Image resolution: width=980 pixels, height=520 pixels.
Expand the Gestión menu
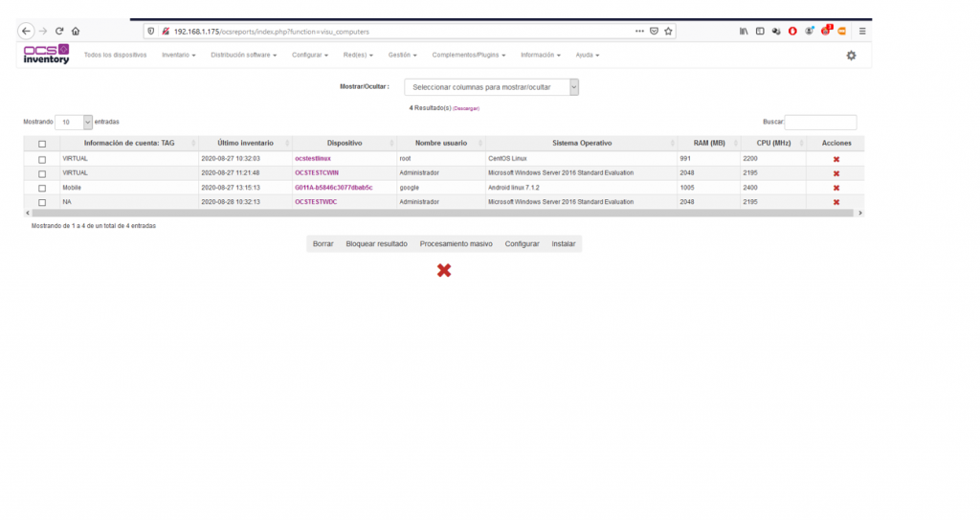(x=402, y=56)
